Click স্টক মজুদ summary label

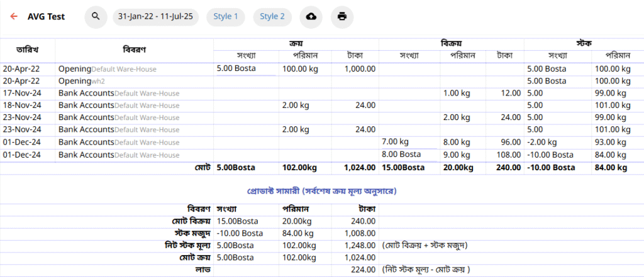pos(193,234)
